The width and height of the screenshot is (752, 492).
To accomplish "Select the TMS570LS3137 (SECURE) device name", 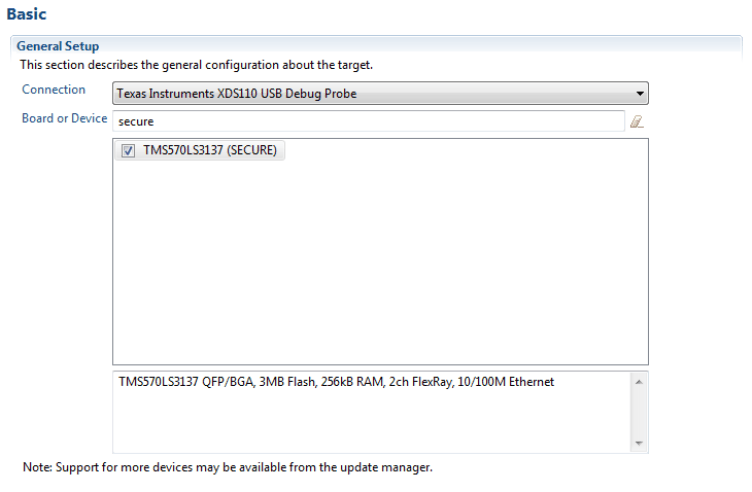I will point(210,151).
